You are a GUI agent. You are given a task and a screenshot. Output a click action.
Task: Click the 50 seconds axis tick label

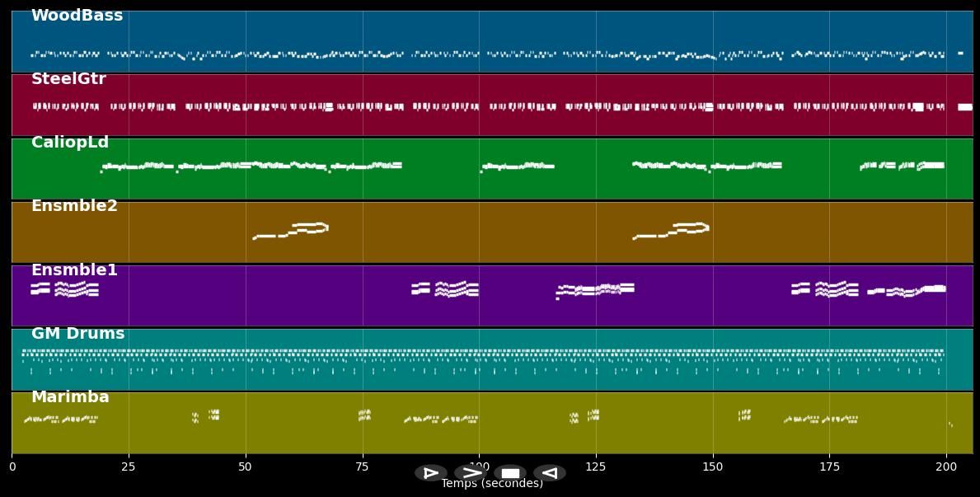[x=246, y=467]
